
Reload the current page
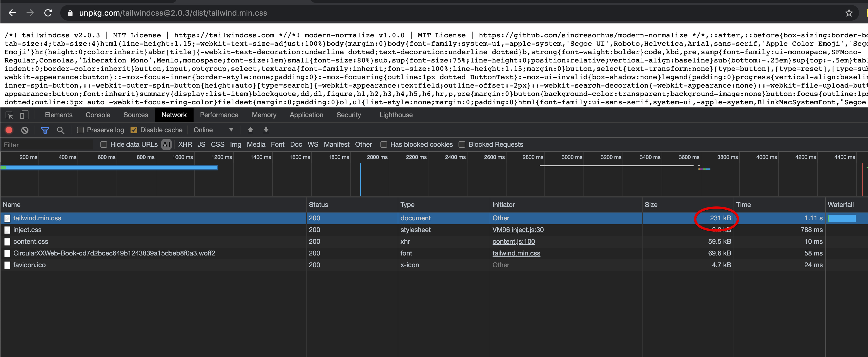48,13
